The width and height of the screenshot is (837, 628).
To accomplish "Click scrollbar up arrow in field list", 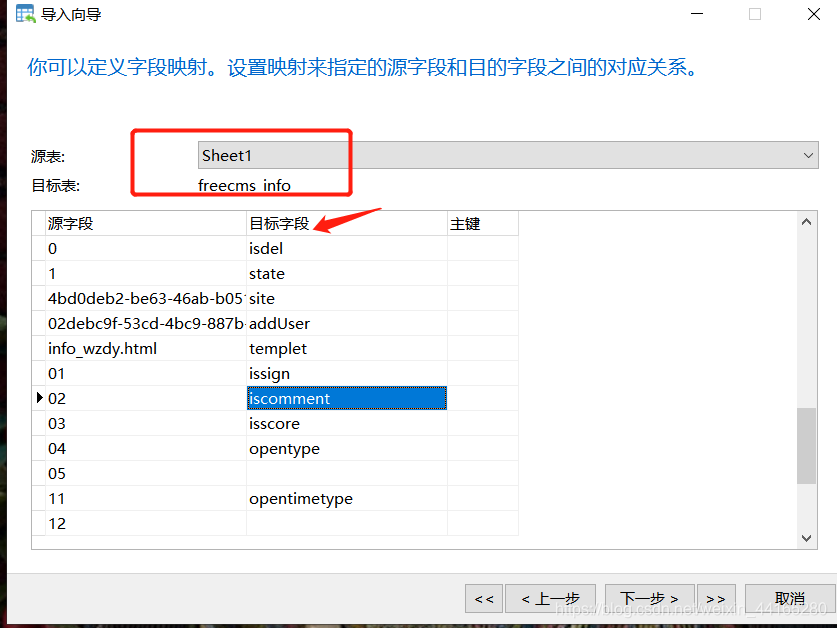I will (807, 222).
